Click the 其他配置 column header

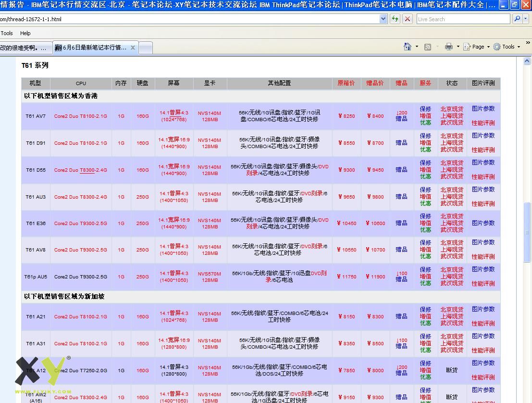279,83
